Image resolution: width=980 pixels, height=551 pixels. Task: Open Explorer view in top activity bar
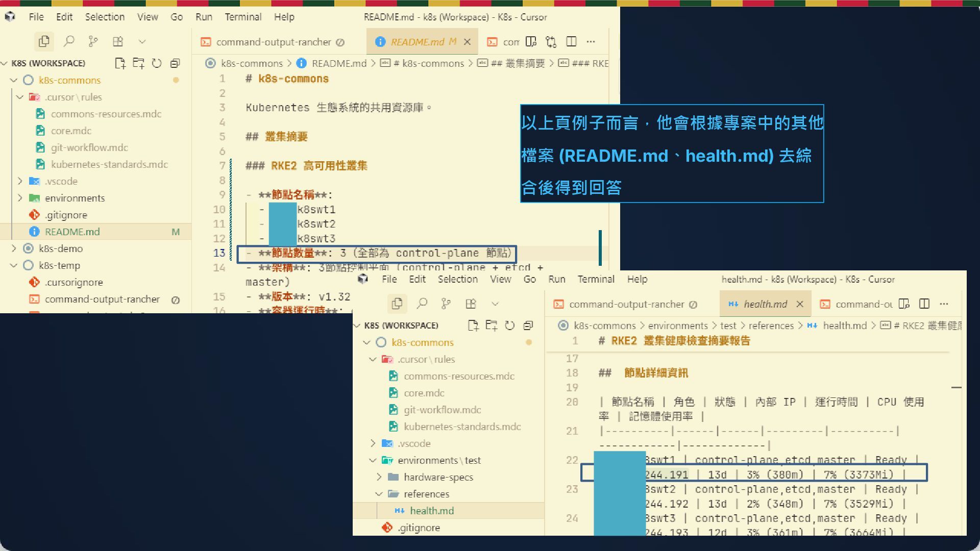tap(44, 41)
